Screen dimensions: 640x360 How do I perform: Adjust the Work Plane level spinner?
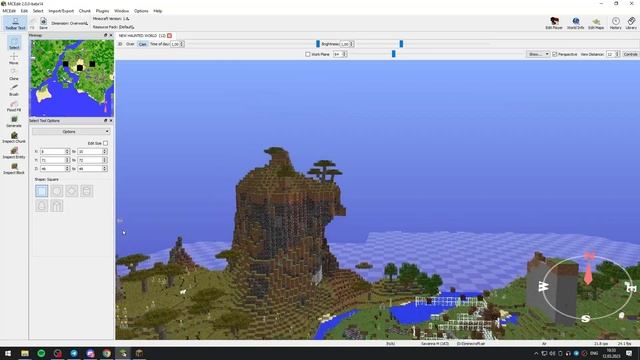click(x=340, y=54)
